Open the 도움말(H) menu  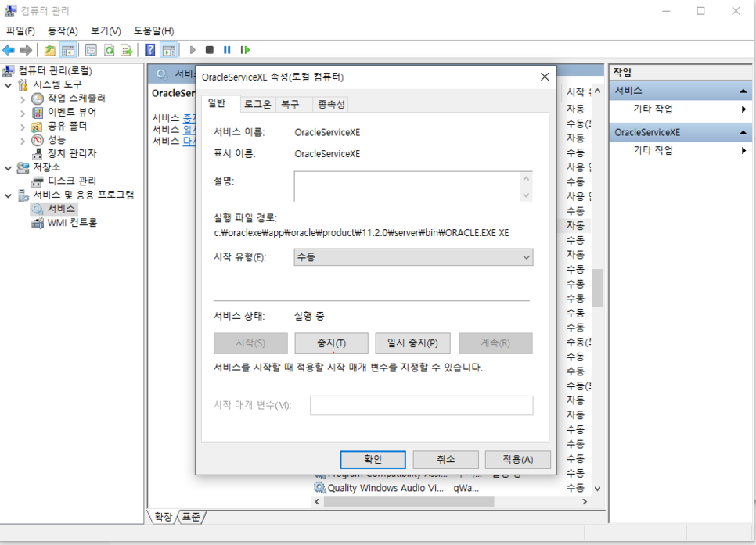click(x=154, y=31)
